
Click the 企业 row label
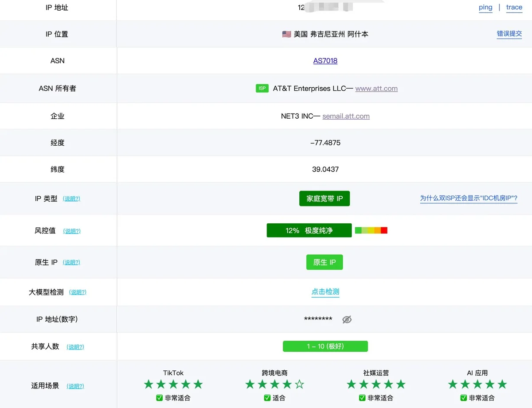[57, 116]
